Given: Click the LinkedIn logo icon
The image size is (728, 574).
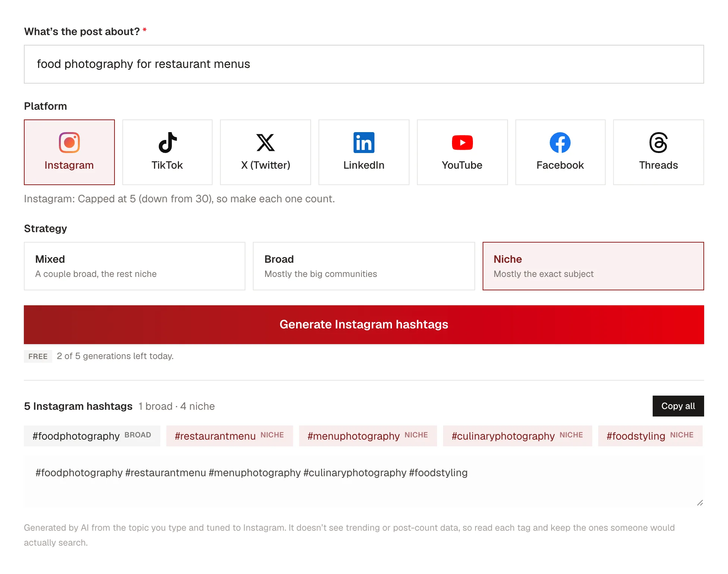Looking at the screenshot, I should tap(364, 143).
